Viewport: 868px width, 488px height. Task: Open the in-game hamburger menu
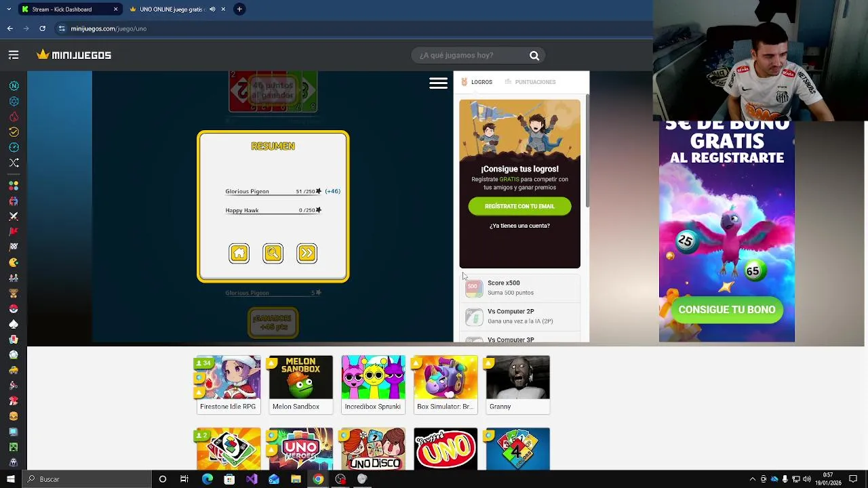click(x=438, y=83)
